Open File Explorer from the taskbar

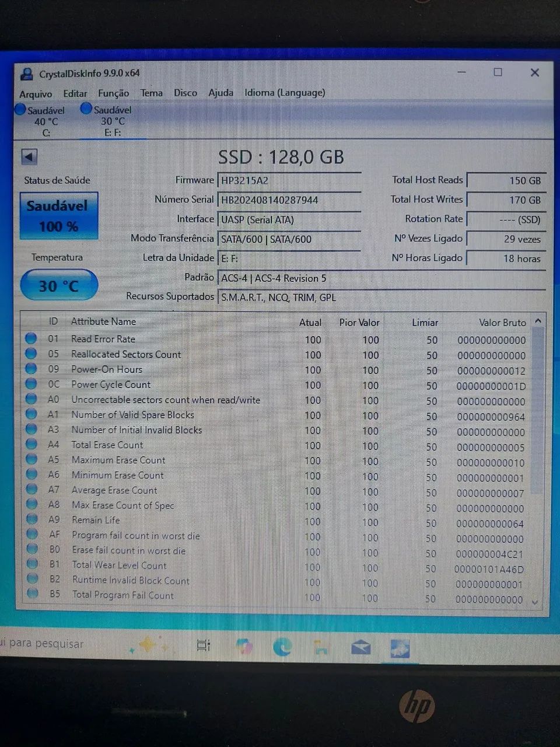(321, 647)
